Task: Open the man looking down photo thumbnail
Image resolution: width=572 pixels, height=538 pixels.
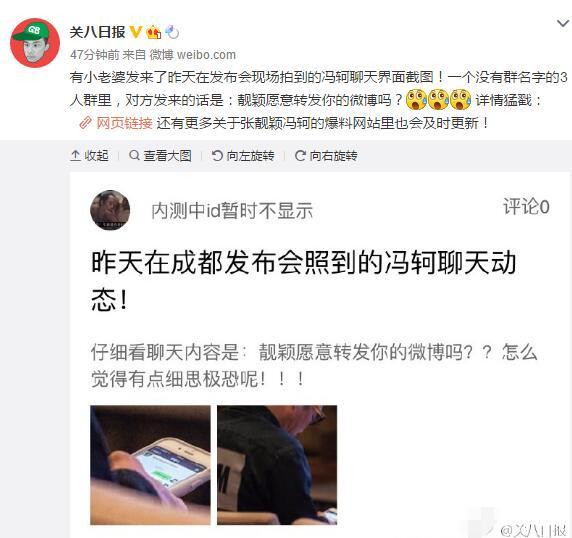Action: coord(277,465)
